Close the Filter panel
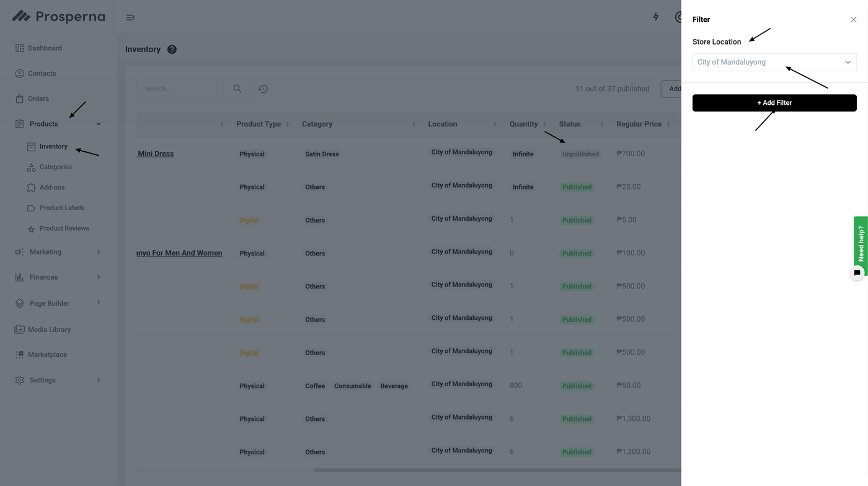This screenshot has width=868, height=486. coord(853,20)
